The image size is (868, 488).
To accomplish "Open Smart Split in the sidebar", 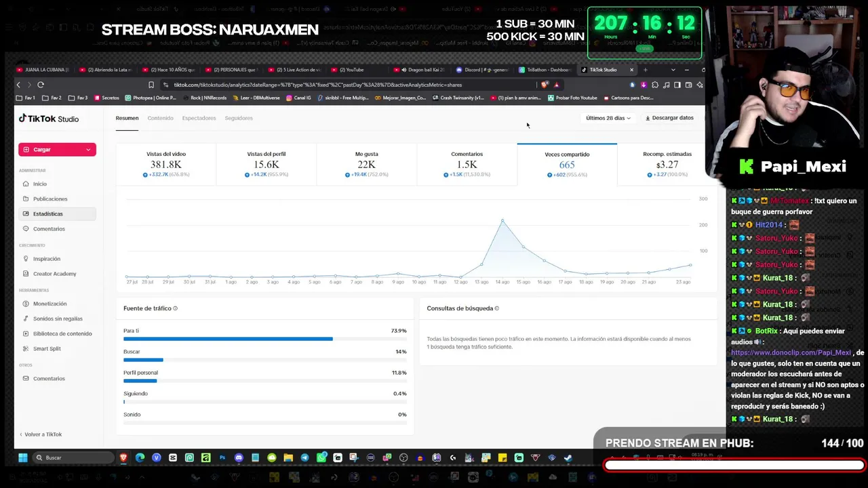I will (47, 348).
